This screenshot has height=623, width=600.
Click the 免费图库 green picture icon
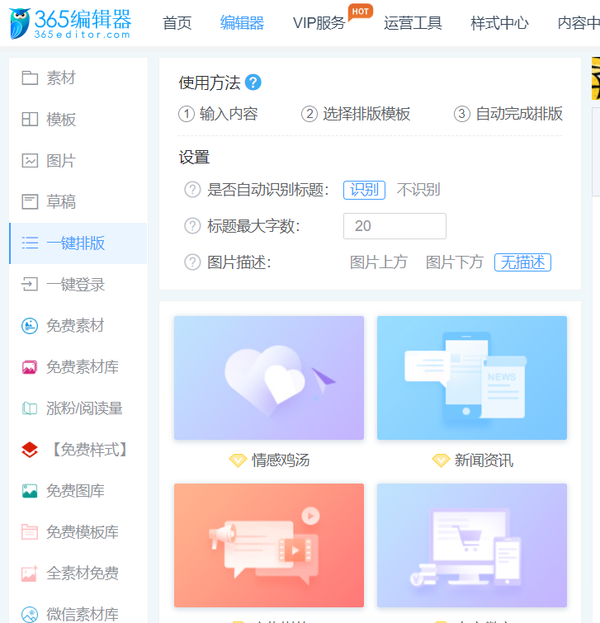coord(30,491)
